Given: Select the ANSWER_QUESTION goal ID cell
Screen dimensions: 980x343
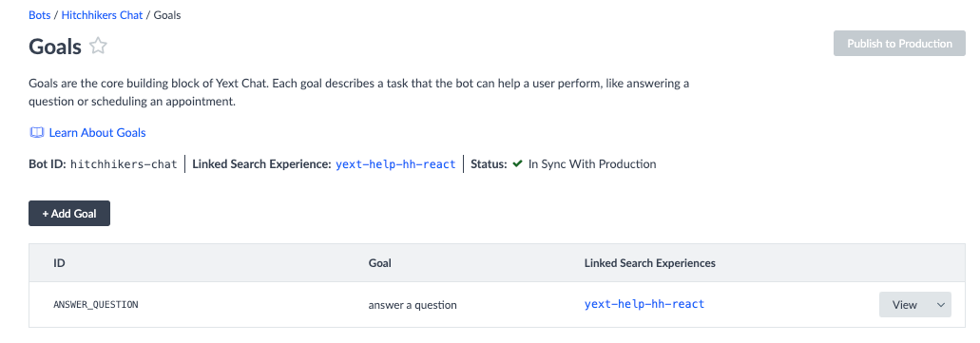Looking at the screenshot, I should pos(96,305).
